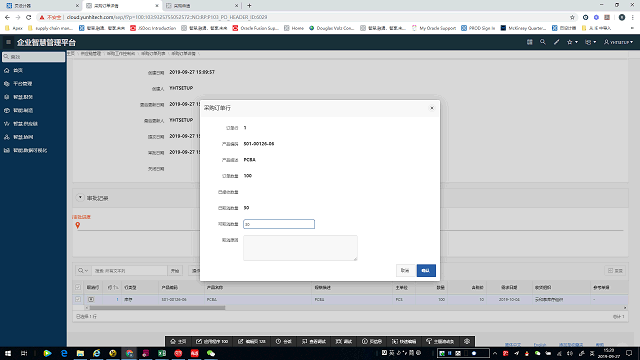Click the cancel-line icon in row 1
The image size is (640, 360).
[91, 299]
